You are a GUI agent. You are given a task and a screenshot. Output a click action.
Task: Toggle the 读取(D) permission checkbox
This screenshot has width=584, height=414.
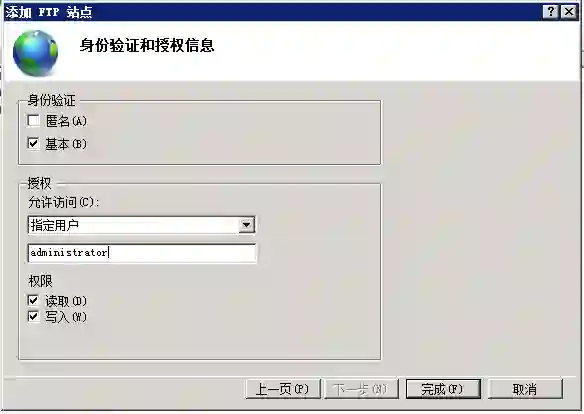pyautogui.click(x=34, y=300)
